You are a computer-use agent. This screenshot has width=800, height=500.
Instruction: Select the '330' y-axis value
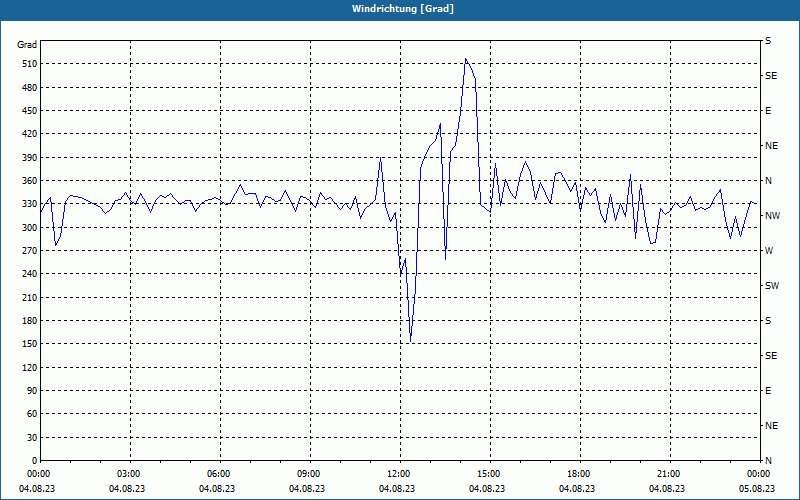click(x=30, y=204)
